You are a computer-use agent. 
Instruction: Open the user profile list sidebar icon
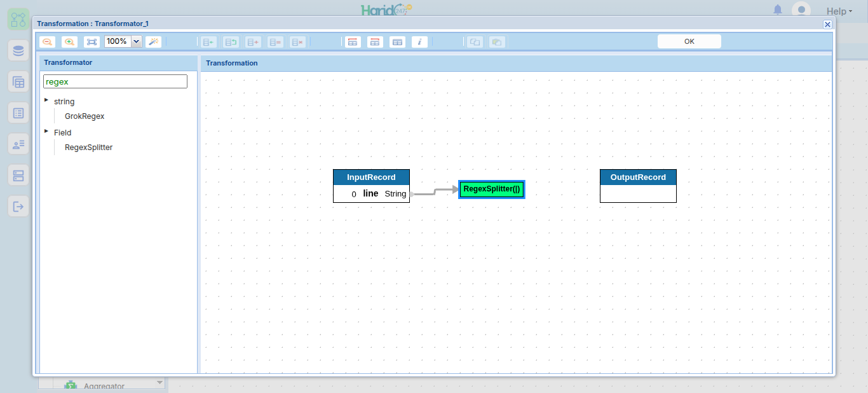click(18, 144)
